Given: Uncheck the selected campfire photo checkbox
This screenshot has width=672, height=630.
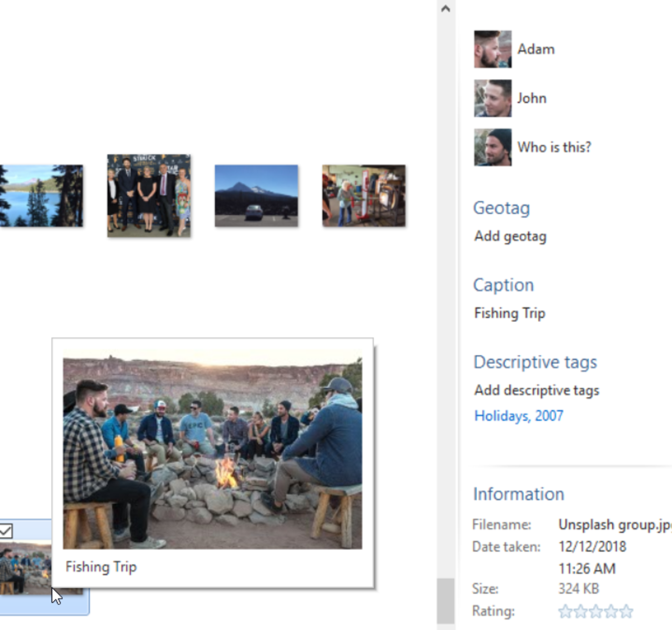Looking at the screenshot, I should (6, 530).
